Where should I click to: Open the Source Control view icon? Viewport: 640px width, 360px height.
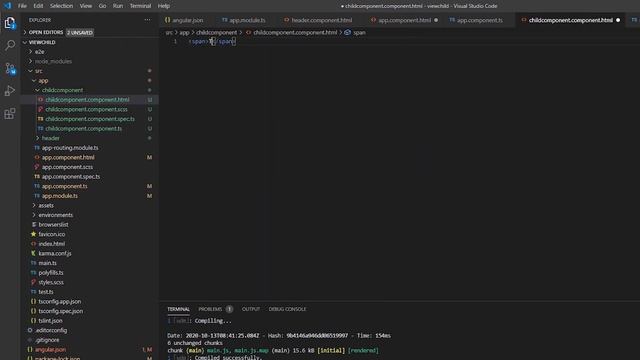tap(10, 68)
